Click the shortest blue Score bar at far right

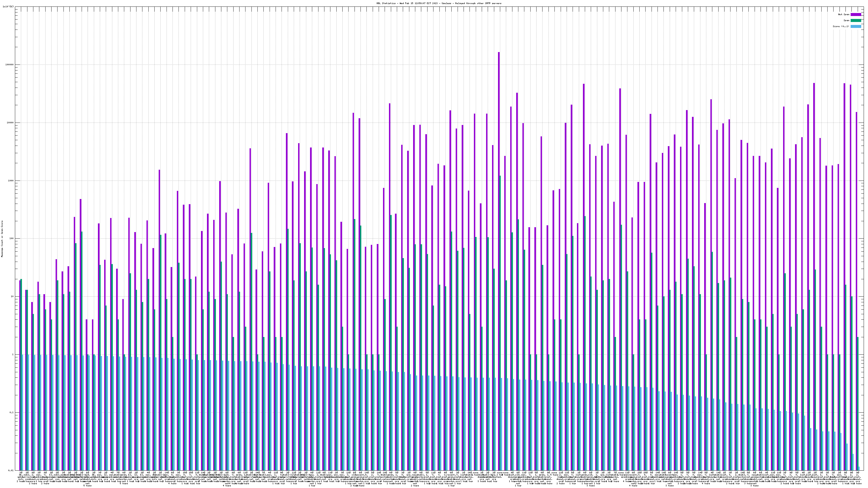tap(859, 468)
